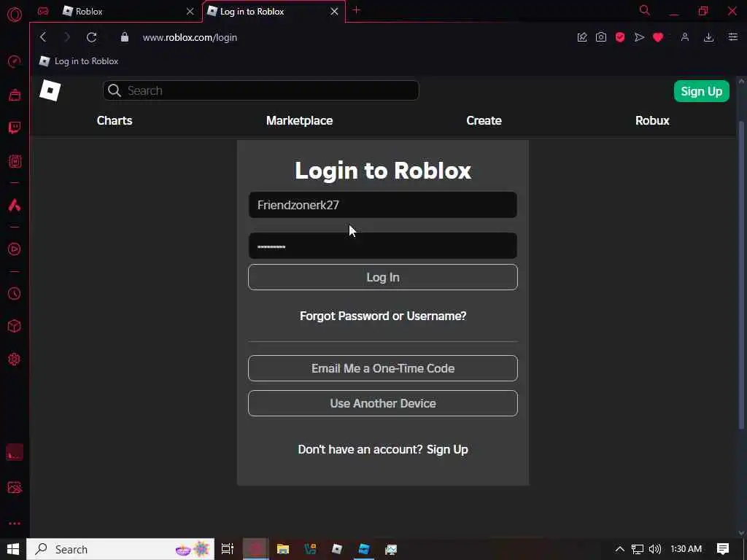Screen dimensions: 747x560
Task: Open Task View on the taskbar
Action: (x=228, y=549)
